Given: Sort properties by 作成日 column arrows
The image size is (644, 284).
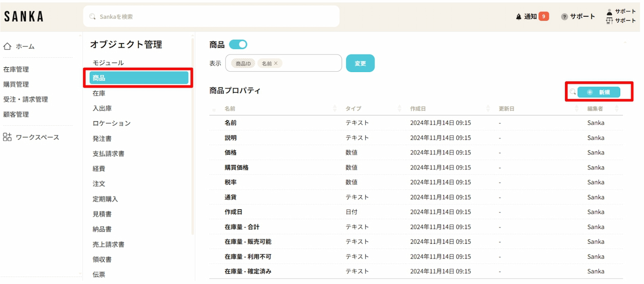Looking at the screenshot, I should point(488,109).
